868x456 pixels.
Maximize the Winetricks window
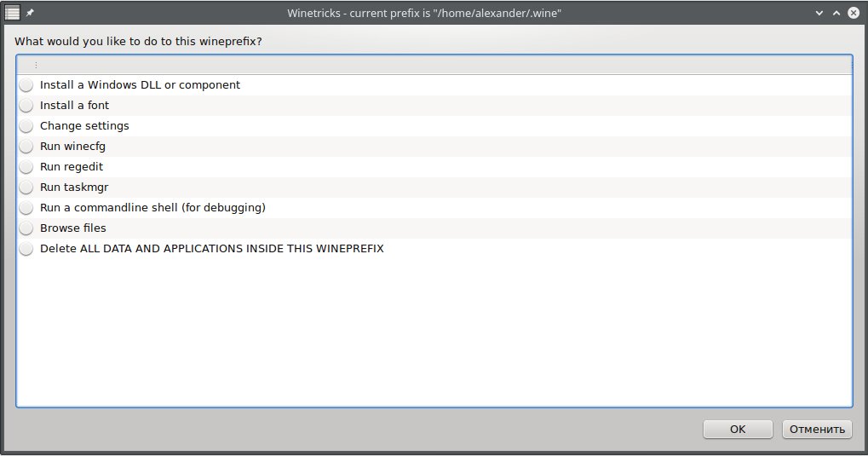click(836, 13)
